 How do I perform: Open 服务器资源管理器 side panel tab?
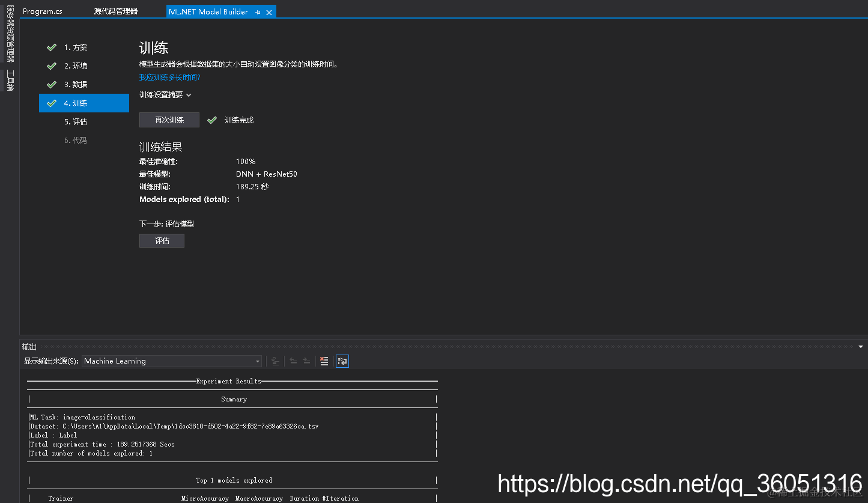click(x=10, y=34)
